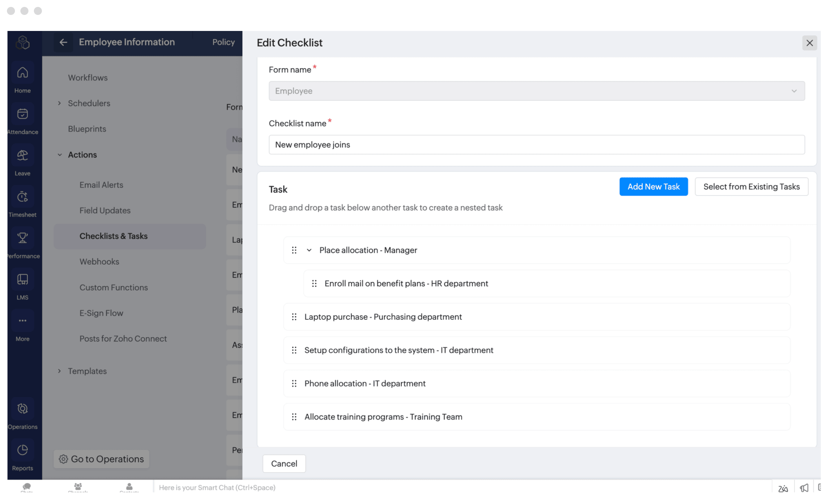Open the Performance trophy icon
This screenshot has width=828, height=504.
23,239
